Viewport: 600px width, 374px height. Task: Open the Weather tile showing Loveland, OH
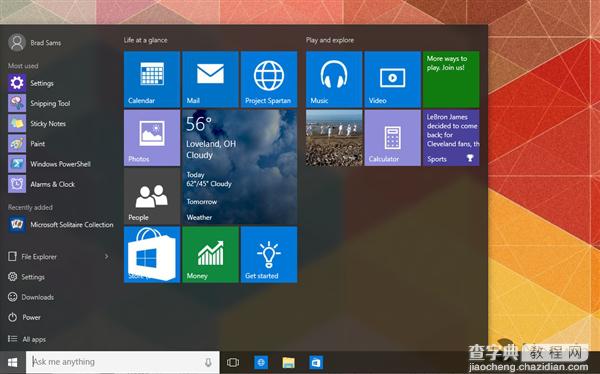pos(240,167)
